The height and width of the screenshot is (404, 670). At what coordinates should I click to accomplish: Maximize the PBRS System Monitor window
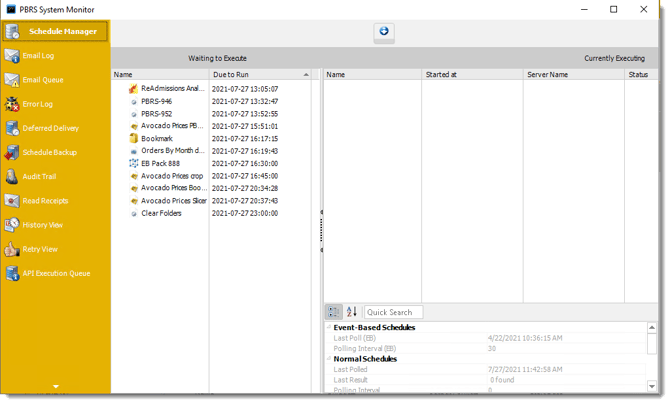point(614,9)
